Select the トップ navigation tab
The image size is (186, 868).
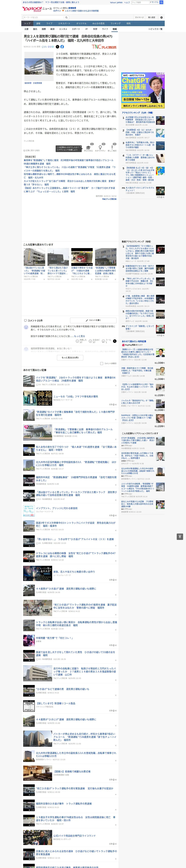pyautogui.click(x=27, y=24)
